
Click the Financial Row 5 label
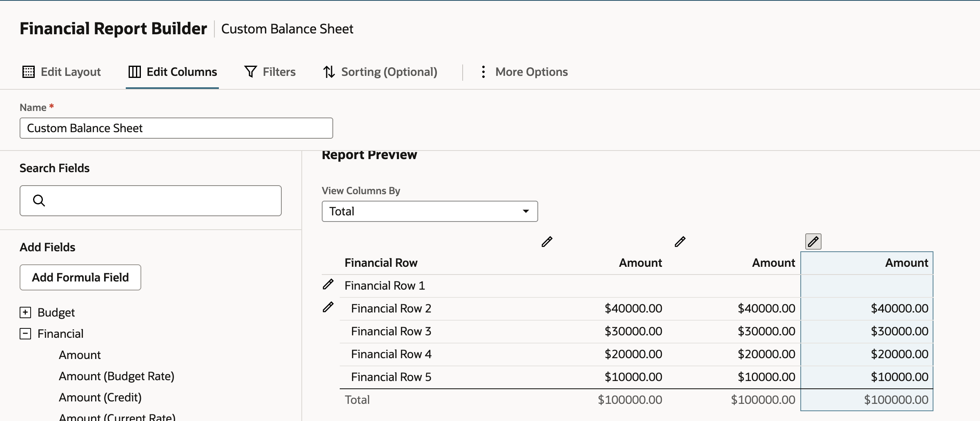pyautogui.click(x=391, y=377)
